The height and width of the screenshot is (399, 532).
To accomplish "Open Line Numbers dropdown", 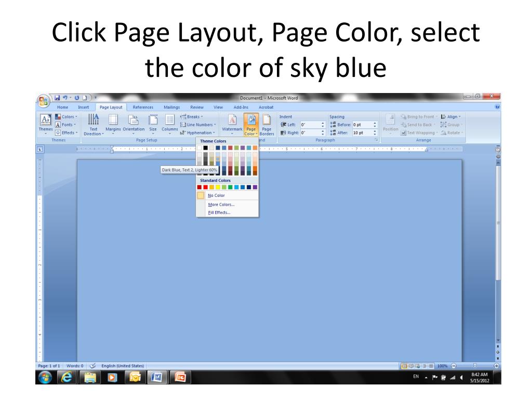I will click(198, 125).
